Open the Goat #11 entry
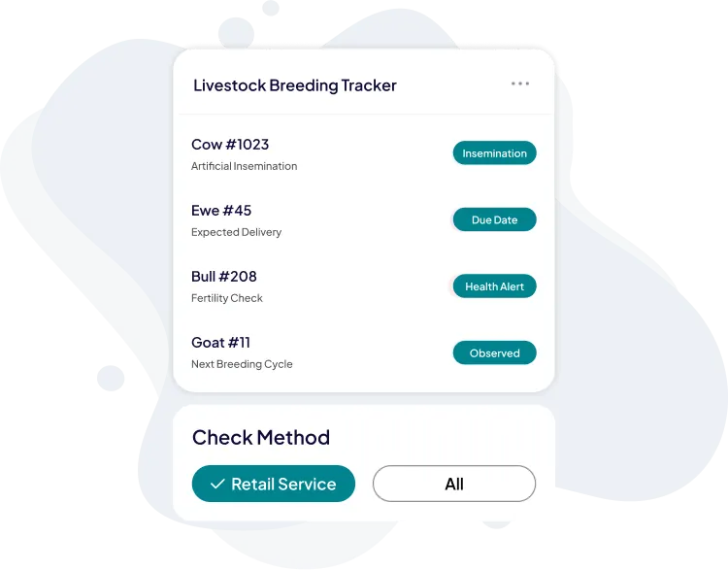Image resolution: width=728 pixels, height=570 pixels. (x=220, y=343)
